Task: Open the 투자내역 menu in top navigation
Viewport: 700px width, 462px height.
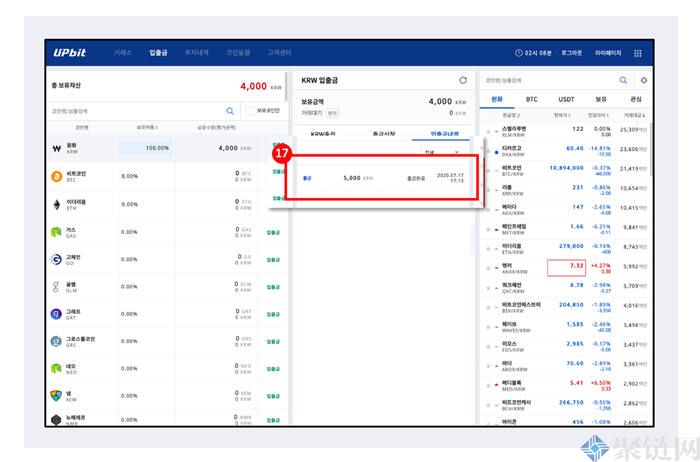Action: pyautogui.click(x=196, y=52)
